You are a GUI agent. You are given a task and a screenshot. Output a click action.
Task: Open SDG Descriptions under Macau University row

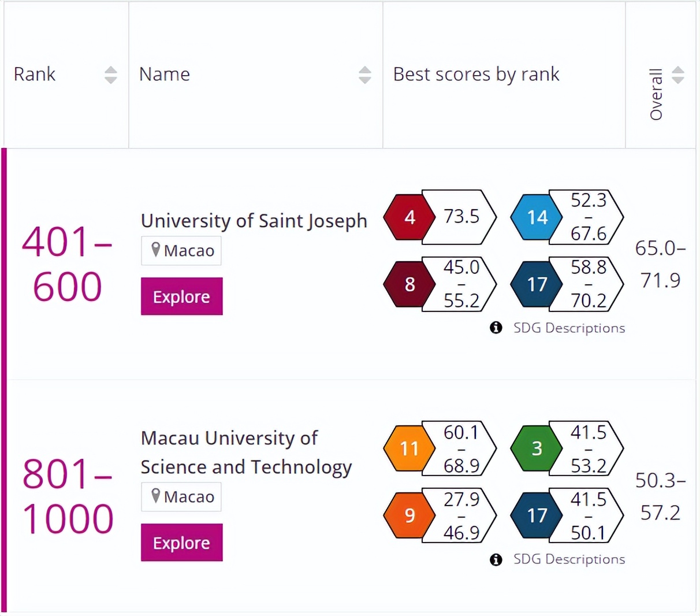point(568,559)
